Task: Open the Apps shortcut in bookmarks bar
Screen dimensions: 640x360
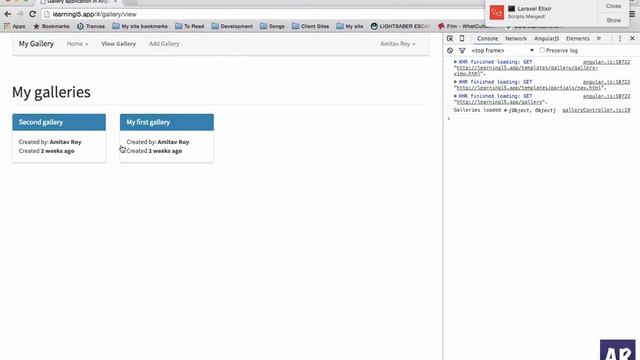Action: [x=15, y=26]
